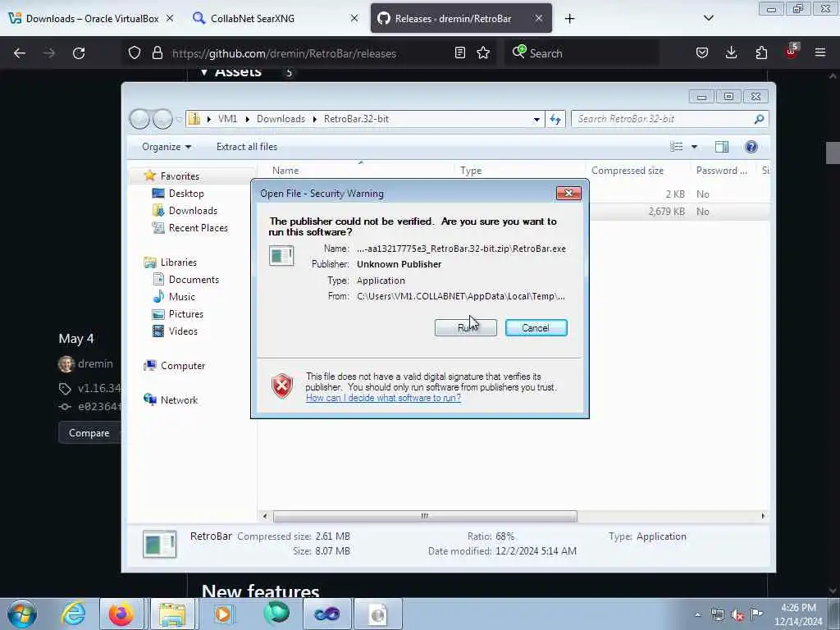This screenshot has width=840, height=630.
Task: Open the Firefox extensions icon
Action: coord(761,53)
